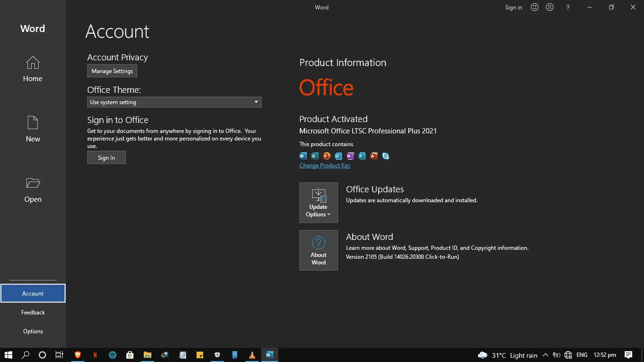644x362 pixels.
Task: Go to the Open files page
Action: point(33,189)
